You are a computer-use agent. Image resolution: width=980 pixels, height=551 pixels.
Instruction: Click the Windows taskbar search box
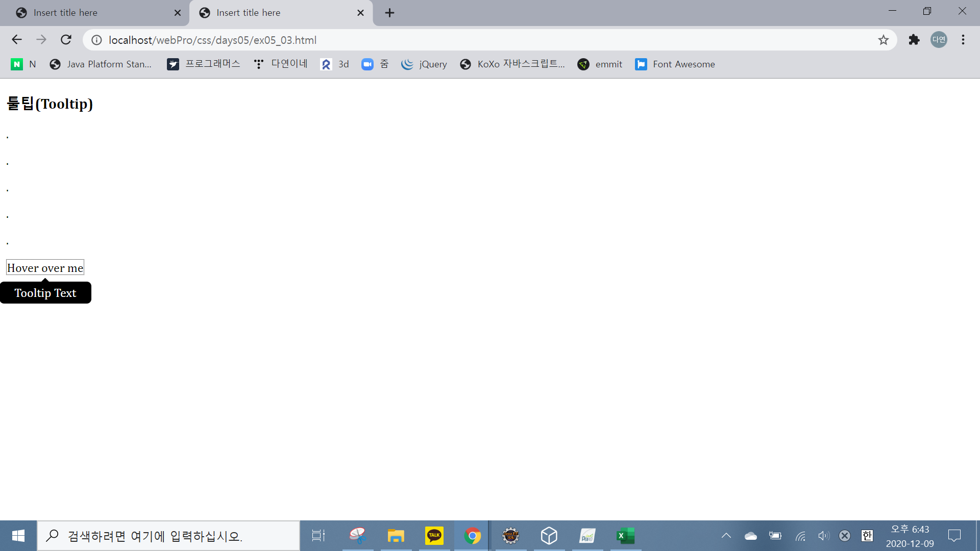coord(168,536)
